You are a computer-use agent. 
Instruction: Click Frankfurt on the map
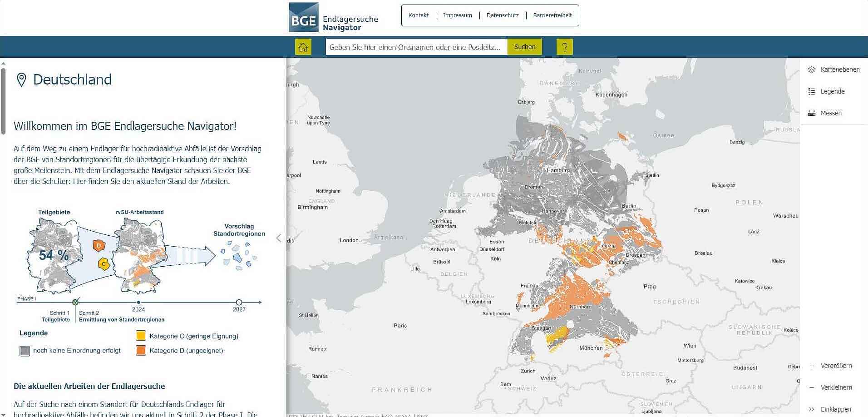[531, 286]
